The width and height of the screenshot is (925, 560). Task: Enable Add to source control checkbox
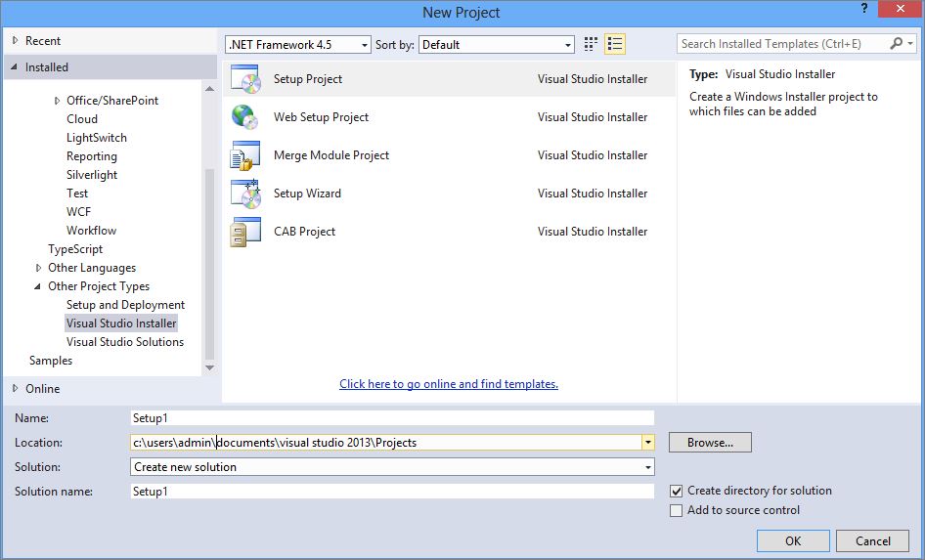676,510
